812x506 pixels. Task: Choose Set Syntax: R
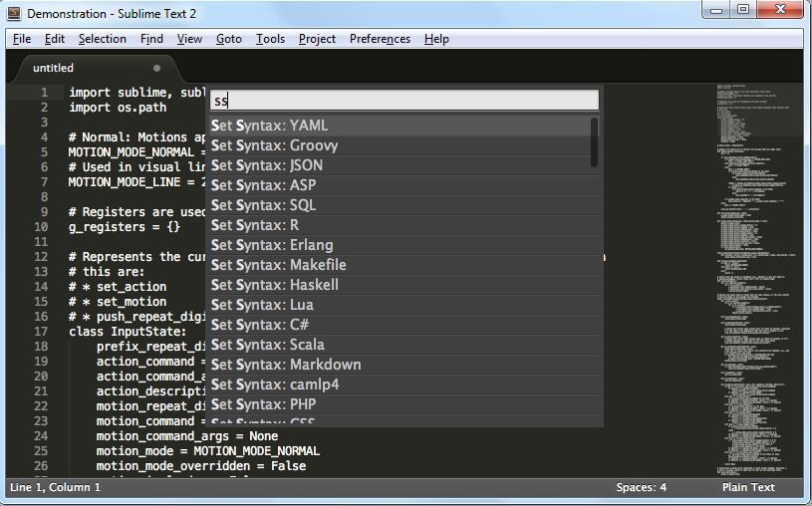405,225
